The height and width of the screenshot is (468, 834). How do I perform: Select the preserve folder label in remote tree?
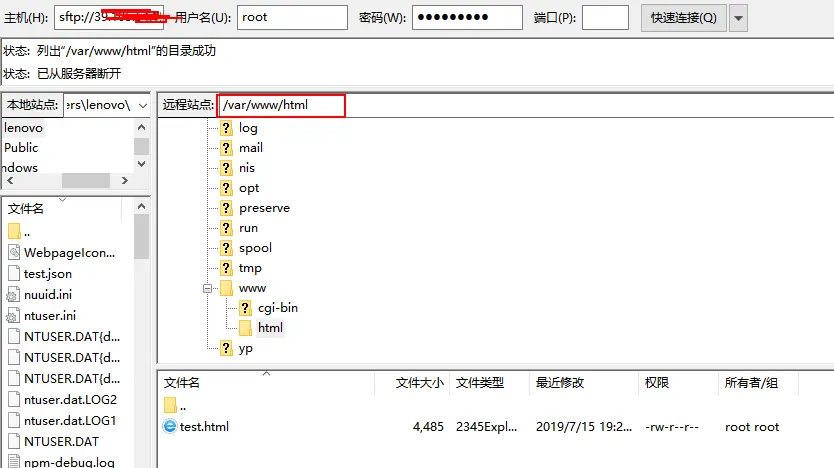tap(264, 208)
